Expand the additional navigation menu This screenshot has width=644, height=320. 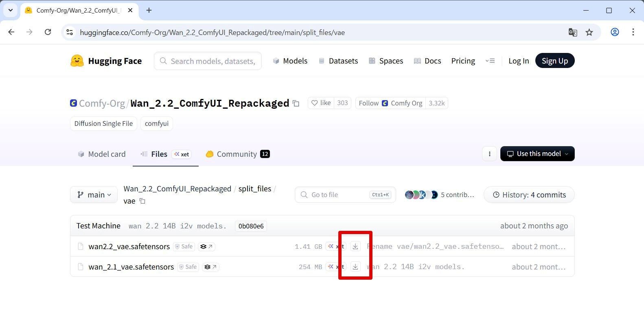tap(490, 61)
